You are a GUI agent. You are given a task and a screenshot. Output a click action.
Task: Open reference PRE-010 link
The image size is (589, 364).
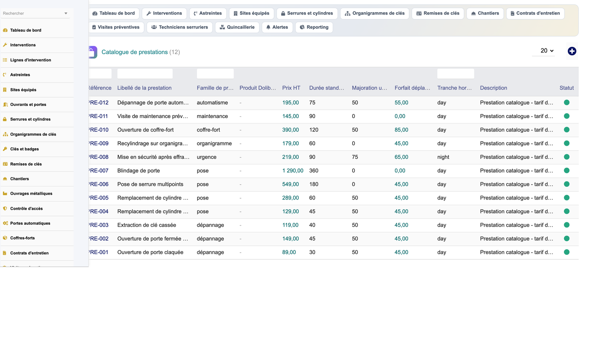99,130
